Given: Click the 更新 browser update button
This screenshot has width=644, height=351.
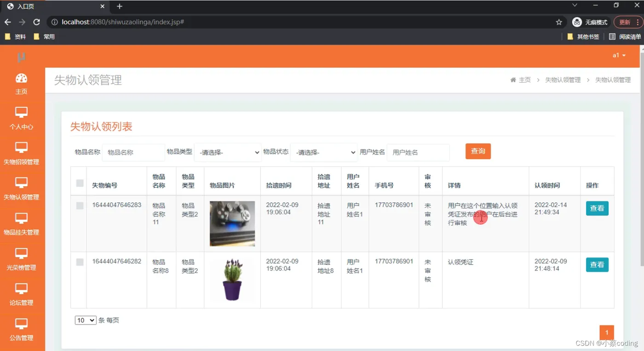Looking at the screenshot, I should [627, 22].
